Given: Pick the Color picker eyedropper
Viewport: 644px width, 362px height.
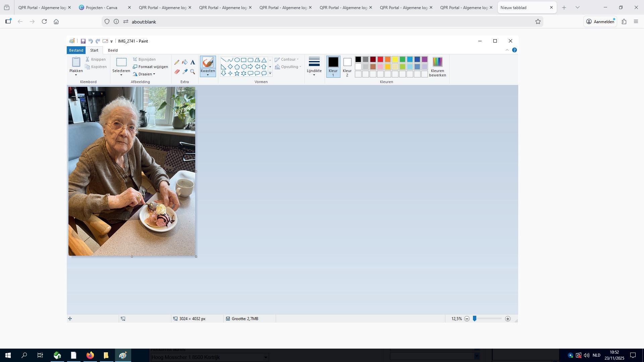Looking at the screenshot, I should 185,72.
